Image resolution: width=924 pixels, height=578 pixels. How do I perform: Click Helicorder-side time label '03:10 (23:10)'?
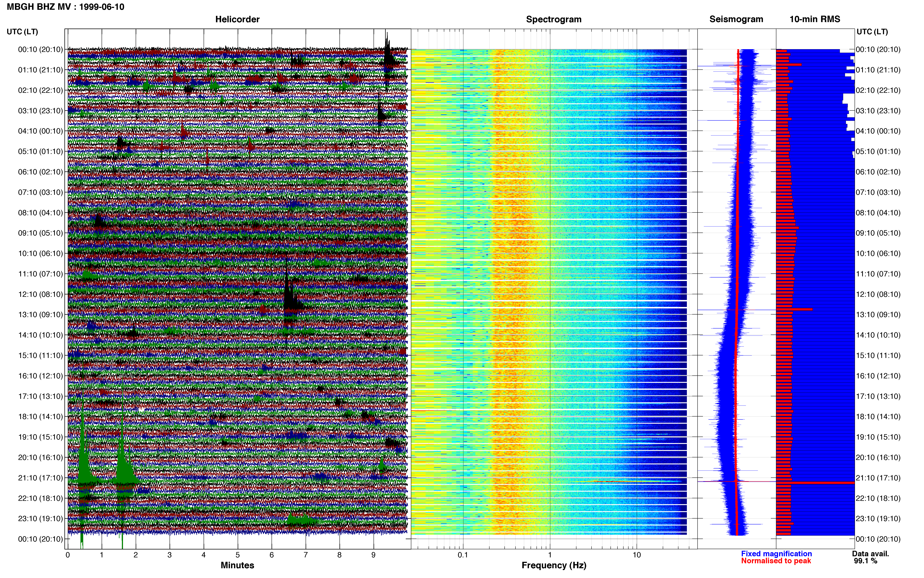click(x=40, y=111)
